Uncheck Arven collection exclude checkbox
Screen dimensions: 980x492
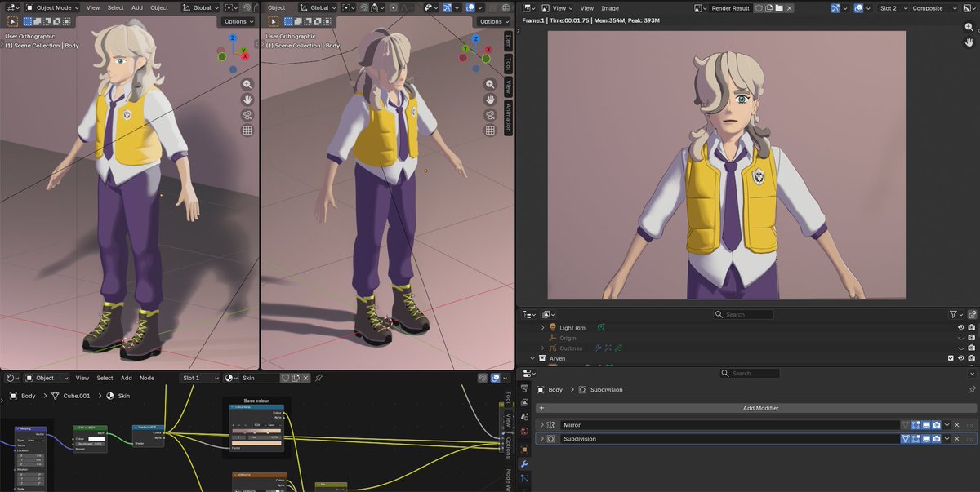pos(950,358)
